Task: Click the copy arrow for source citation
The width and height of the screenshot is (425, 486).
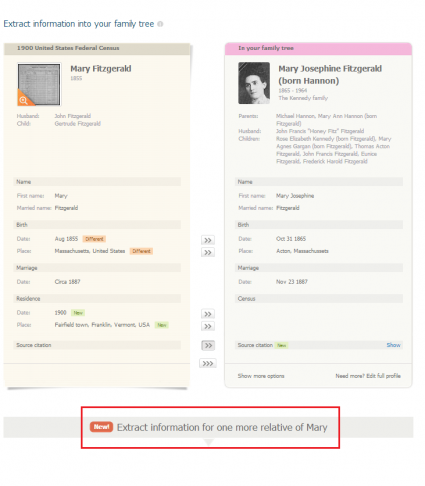Action: 208,345
